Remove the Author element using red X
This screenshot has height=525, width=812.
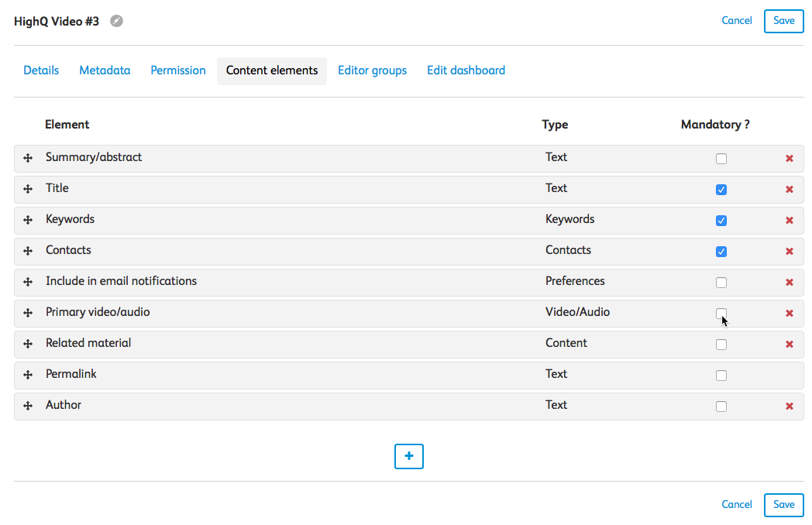pos(790,407)
